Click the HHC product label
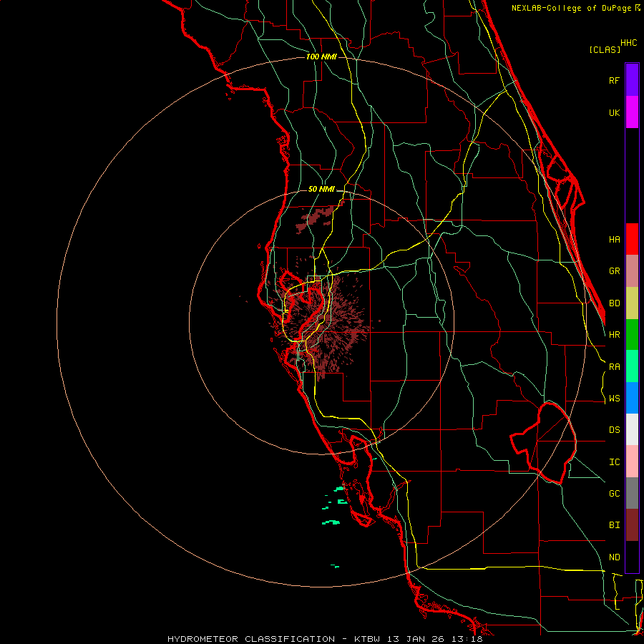 click(628, 43)
